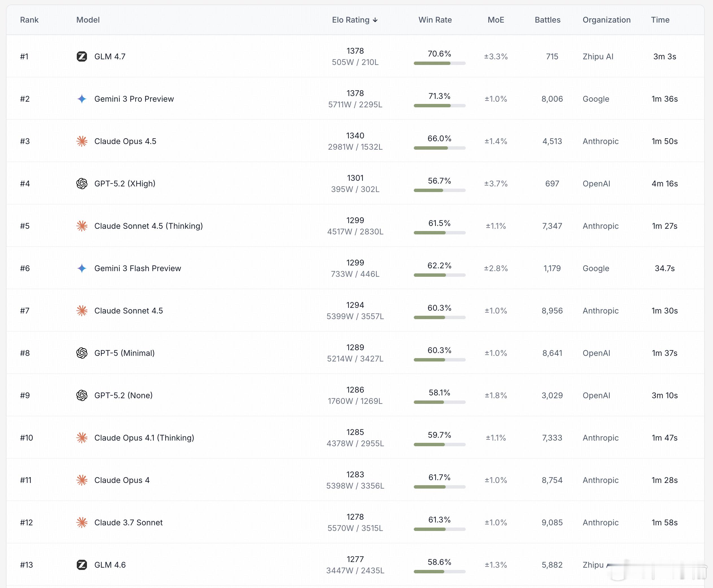Sort by Time column header
The image size is (713, 588).
(660, 20)
